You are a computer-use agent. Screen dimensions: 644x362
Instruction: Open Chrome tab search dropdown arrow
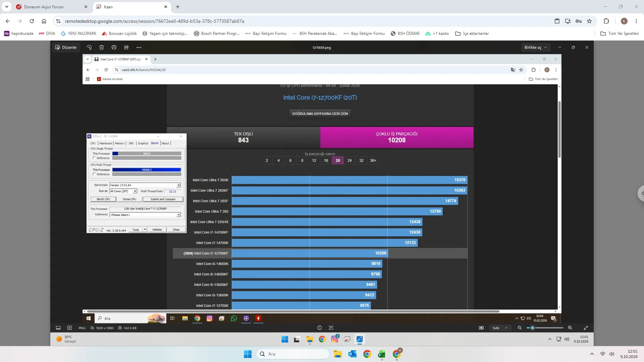7,7
